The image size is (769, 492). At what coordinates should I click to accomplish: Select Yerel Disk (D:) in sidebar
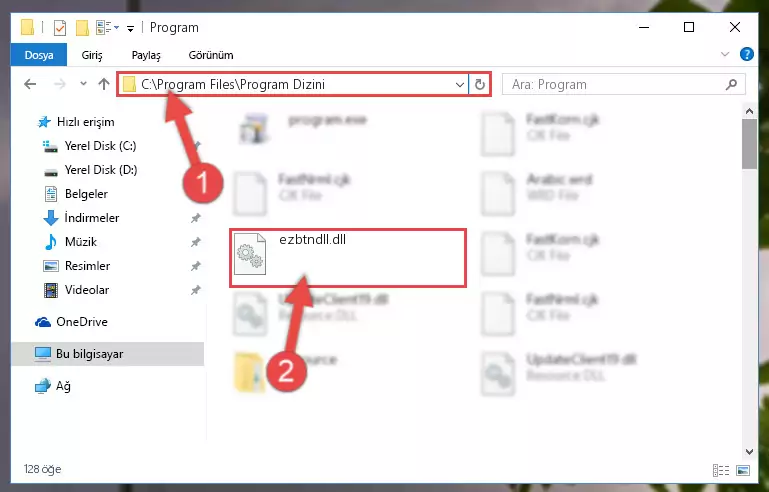tap(101, 170)
